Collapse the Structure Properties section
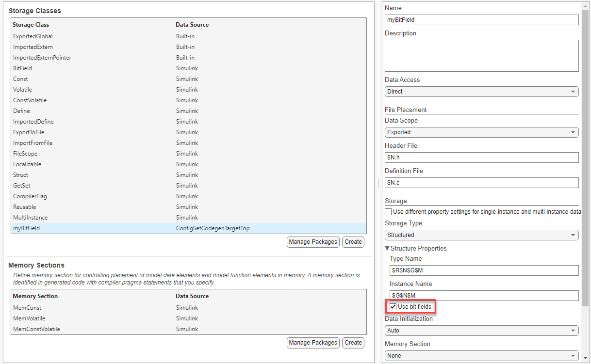591x364 pixels. (388, 249)
